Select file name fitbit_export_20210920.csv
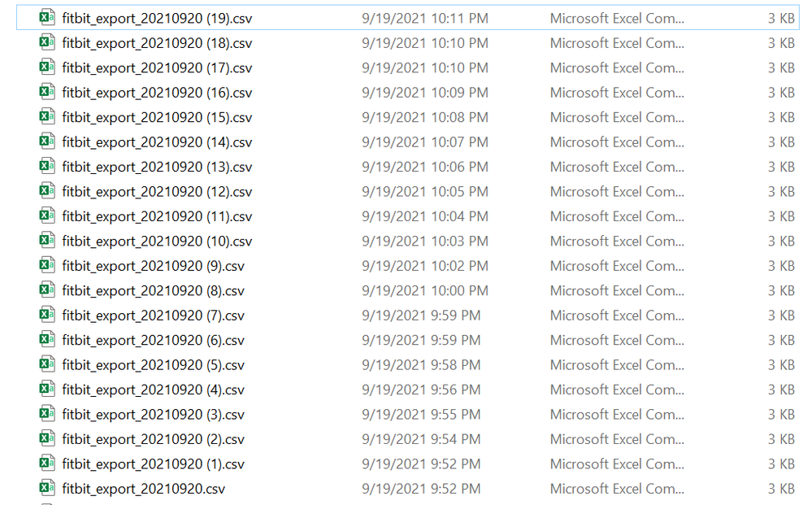Screen dimensions: 812x505 [x=143, y=489]
